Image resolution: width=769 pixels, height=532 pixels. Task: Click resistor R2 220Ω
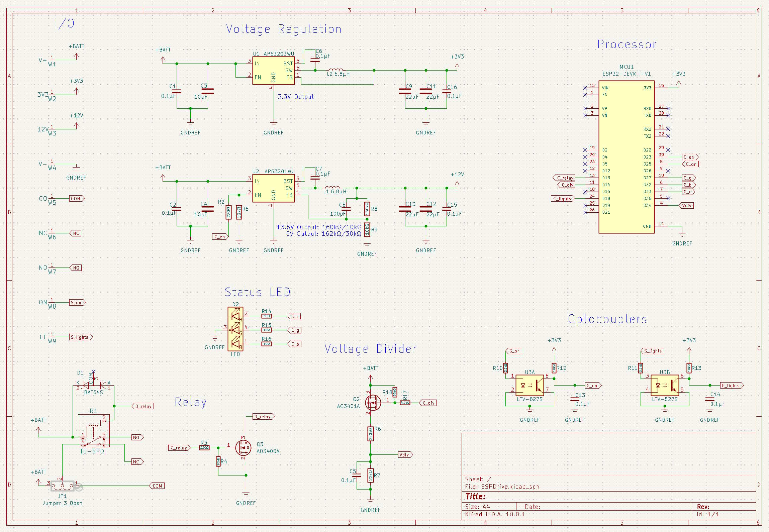228,212
